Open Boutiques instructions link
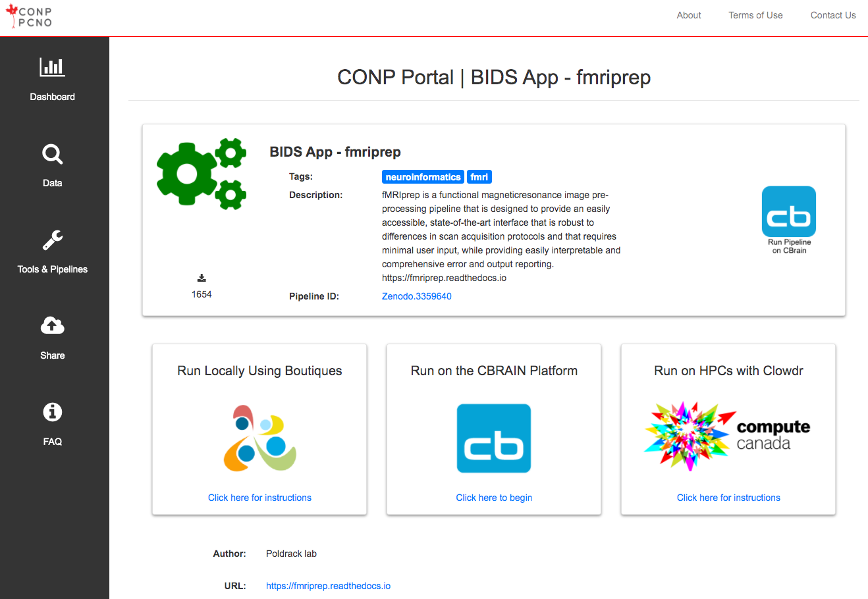The width and height of the screenshot is (868, 599). click(259, 498)
